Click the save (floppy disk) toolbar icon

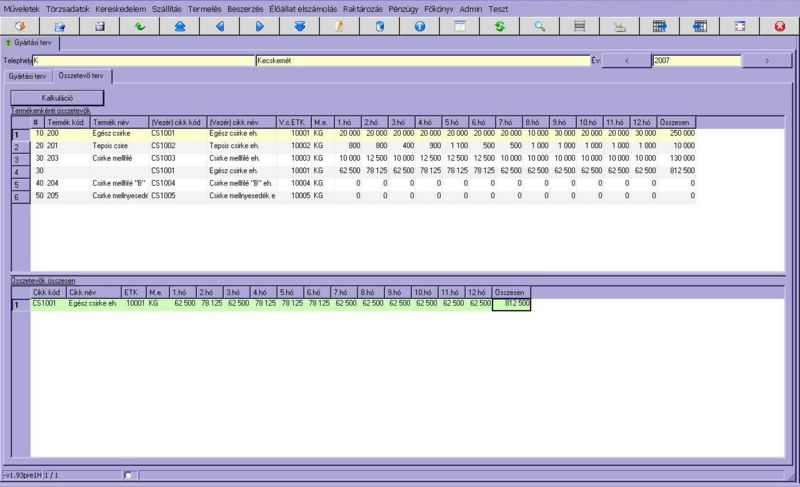(100, 26)
